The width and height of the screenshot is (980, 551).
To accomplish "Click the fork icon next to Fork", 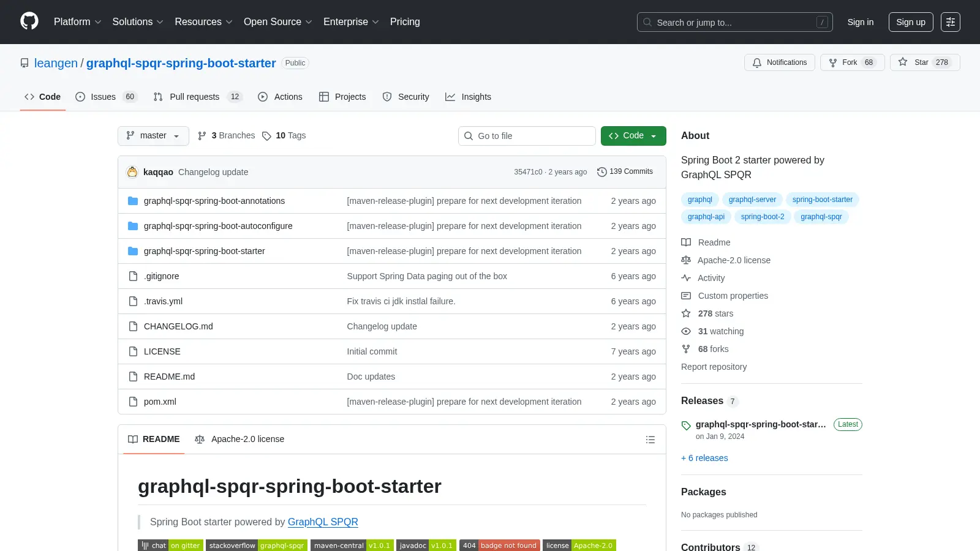I will coord(833,62).
